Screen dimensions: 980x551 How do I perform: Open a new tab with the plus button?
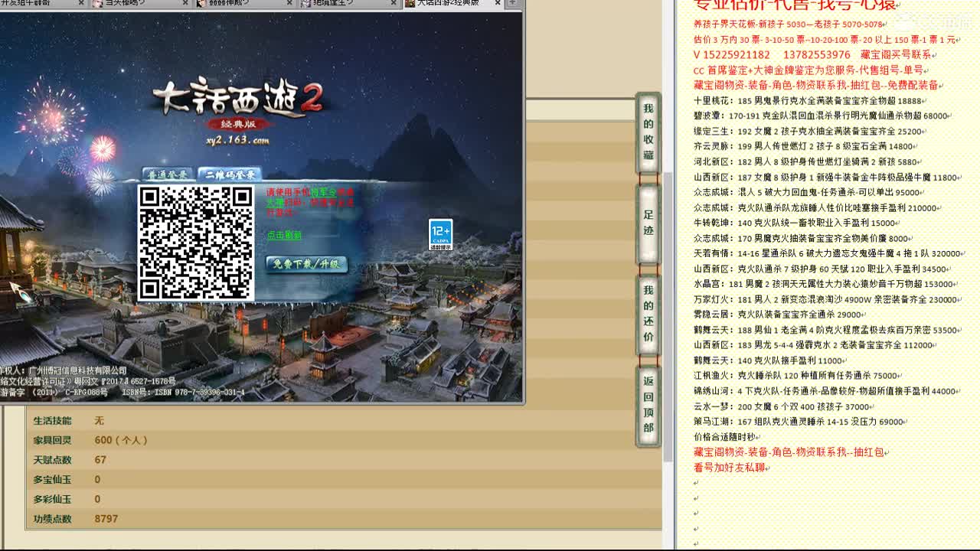512,3
